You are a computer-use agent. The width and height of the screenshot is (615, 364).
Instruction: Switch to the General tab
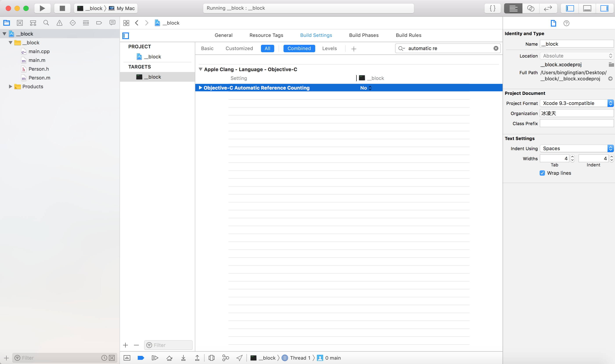click(224, 35)
